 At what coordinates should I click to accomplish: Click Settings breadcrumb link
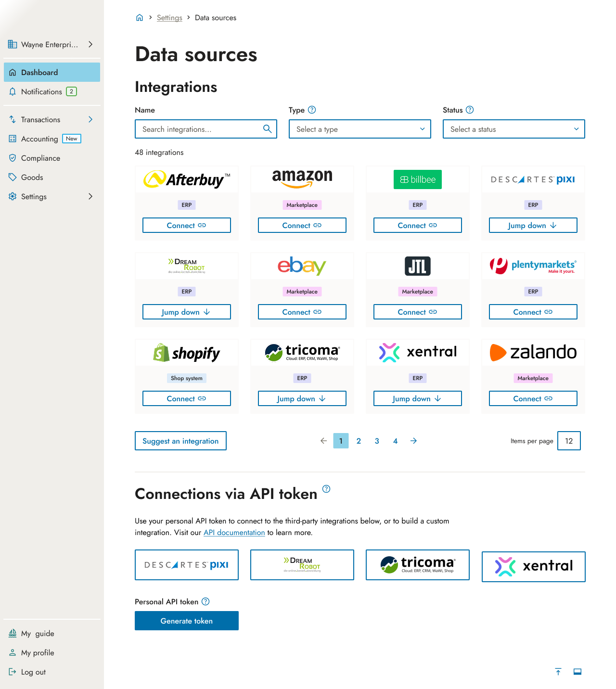[x=169, y=18]
